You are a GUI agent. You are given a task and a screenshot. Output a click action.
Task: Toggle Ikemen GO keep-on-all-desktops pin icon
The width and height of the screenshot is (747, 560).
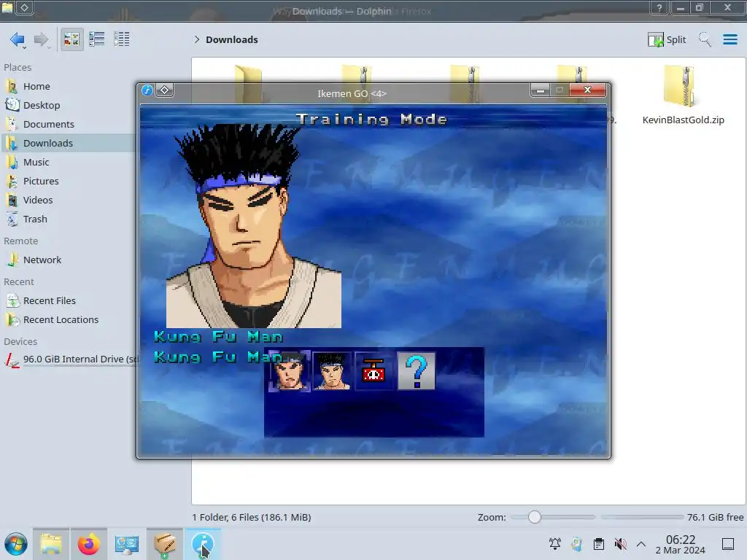[164, 90]
